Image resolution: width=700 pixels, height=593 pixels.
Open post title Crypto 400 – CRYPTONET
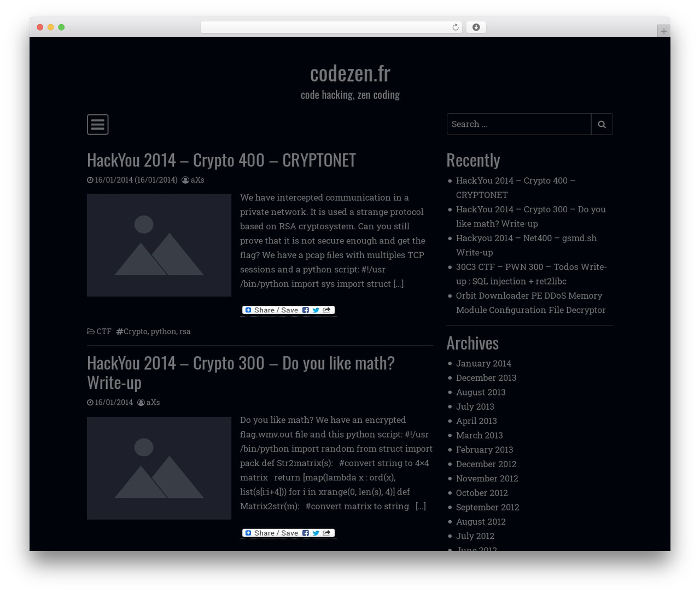[221, 160]
